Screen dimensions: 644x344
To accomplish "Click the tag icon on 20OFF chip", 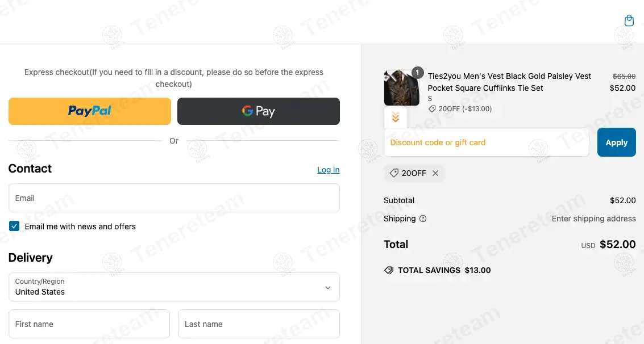I will tap(394, 173).
